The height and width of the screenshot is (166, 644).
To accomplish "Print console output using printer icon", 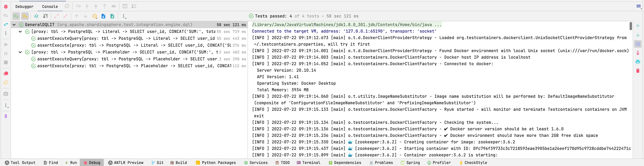I will tap(637, 62).
